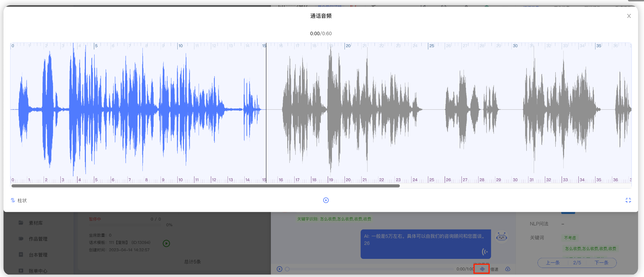Open 台本管理 in the sidebar
The height and width of the screenshot is (277, 644).
coord(38,255)
